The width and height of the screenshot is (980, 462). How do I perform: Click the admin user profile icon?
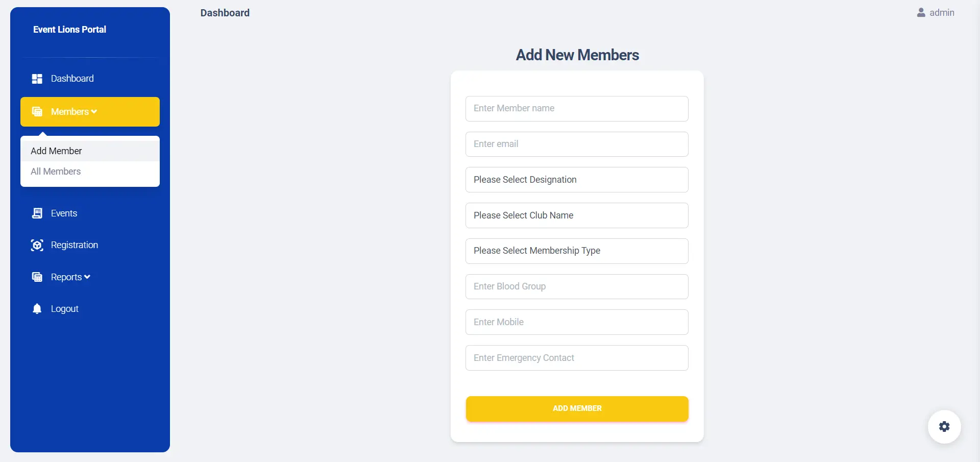coord(921,13)
